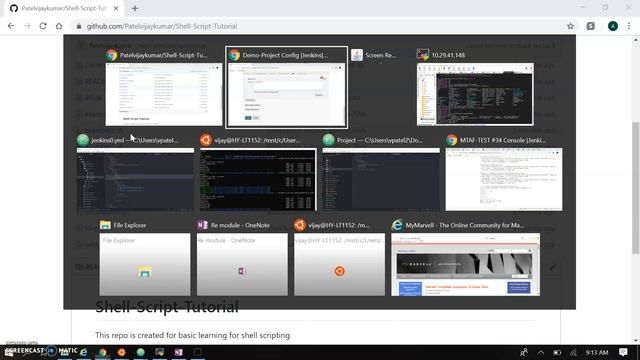This screenshot has height=360, width=640.
Task: Show hidden system tray icons
Action: click(x=540, y=352)
